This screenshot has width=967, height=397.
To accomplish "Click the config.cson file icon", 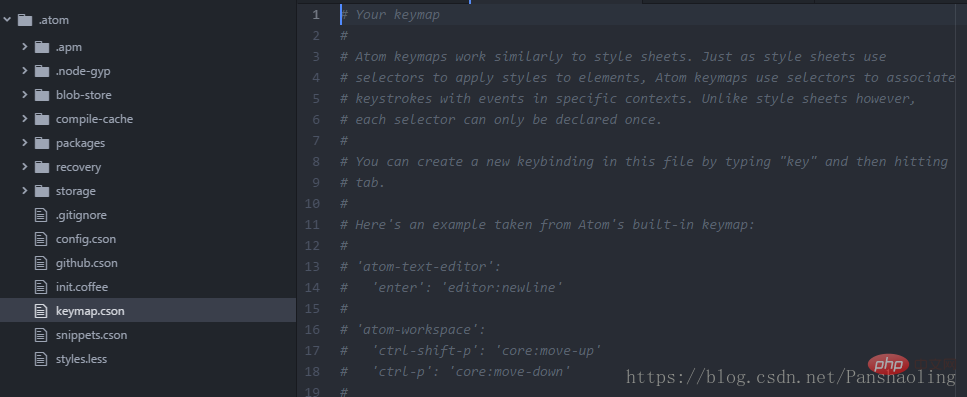I will tap(41, 239).
